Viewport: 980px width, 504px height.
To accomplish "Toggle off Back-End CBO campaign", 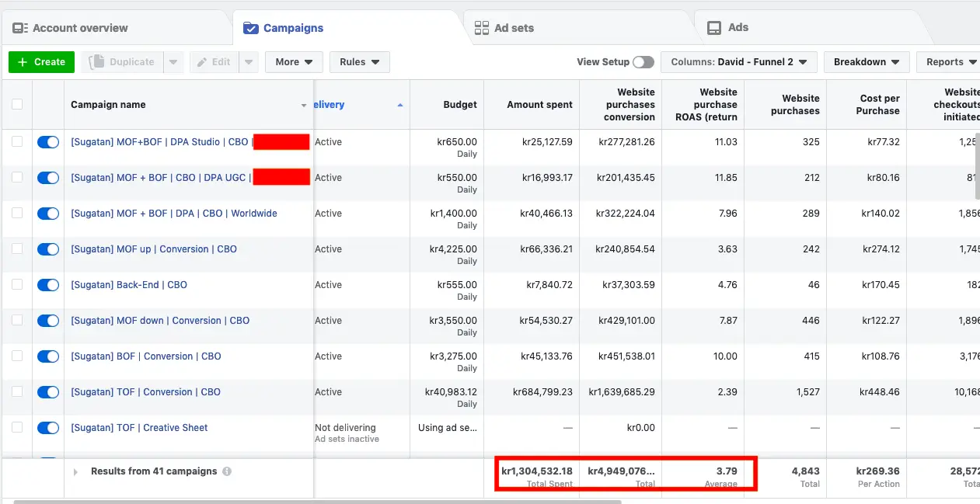I will [x=48, y=285].
